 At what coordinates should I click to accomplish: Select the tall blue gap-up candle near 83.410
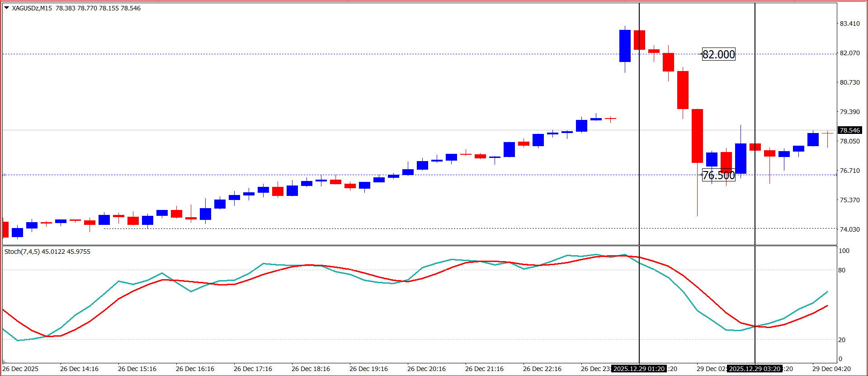pyautogui.click(x=625, y=46)
